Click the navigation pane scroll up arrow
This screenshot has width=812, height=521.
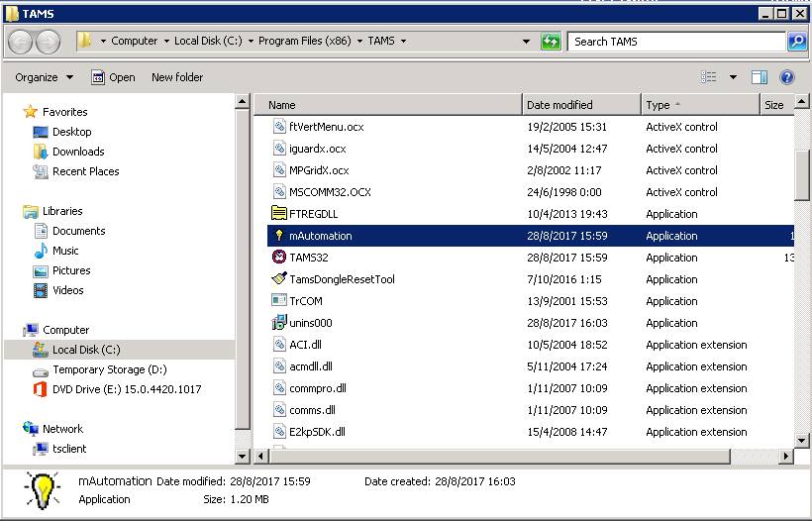(x=242, y=101)
